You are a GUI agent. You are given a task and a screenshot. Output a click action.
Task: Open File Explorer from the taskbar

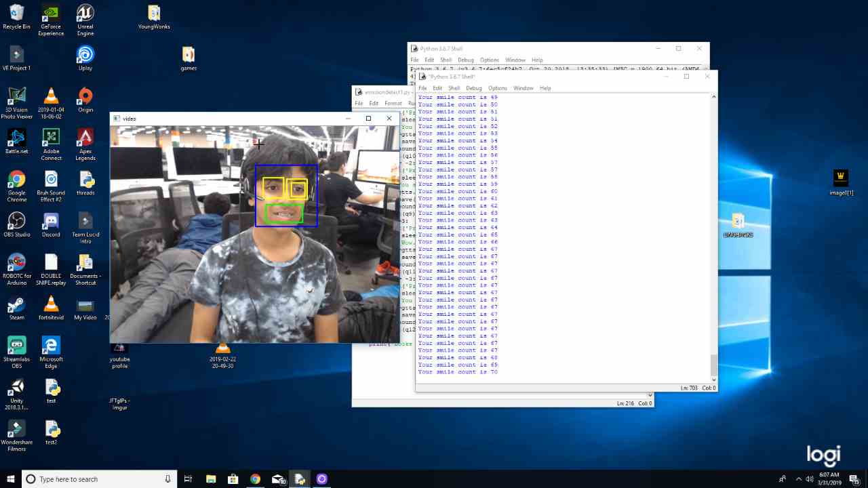[x=211, y=479]
